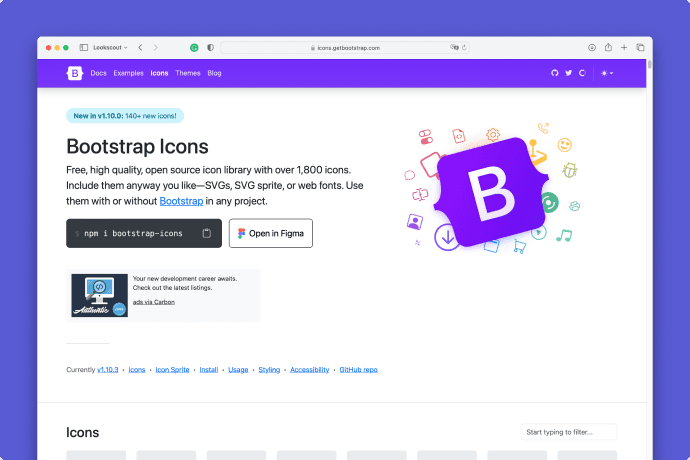Screen dimensions: 690x460
Task: Click the Start typing to filter field
Action: [569, 432]
